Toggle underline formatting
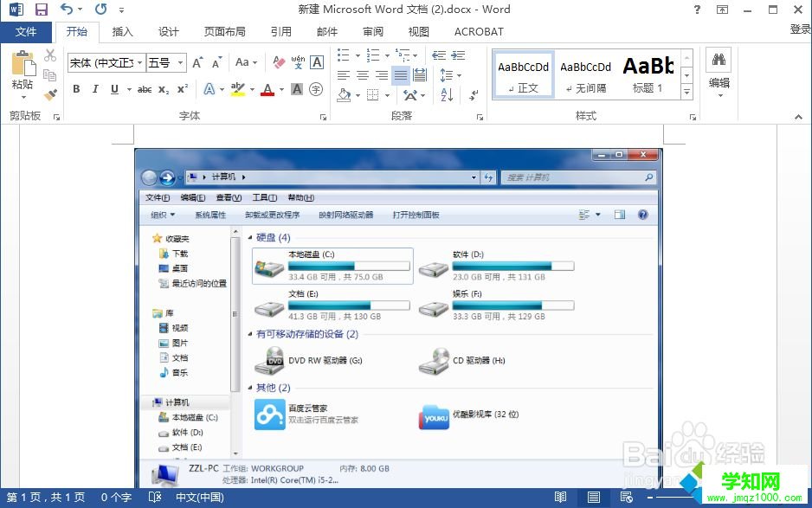The width and height of the screenshot is (812, 508). pos(114,88)
